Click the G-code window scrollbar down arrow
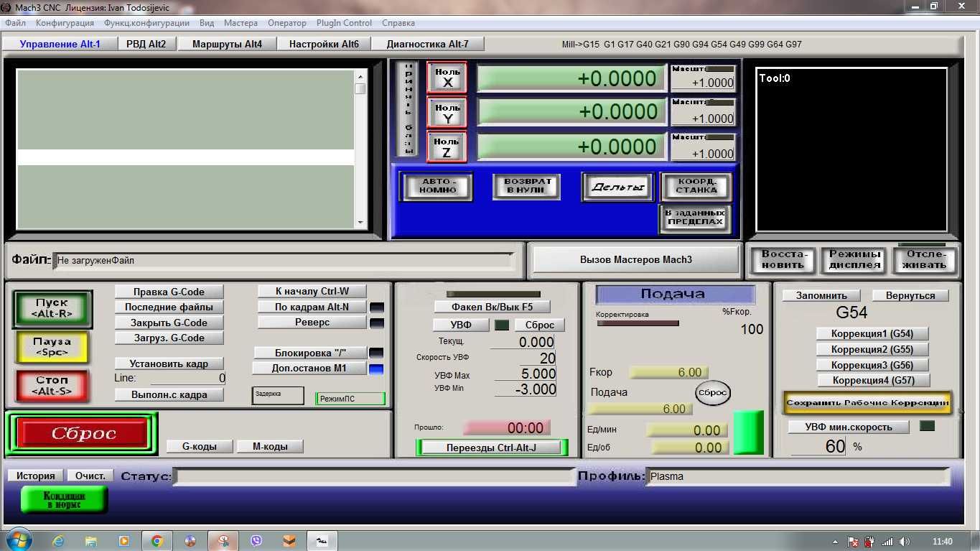 [360, 223]
